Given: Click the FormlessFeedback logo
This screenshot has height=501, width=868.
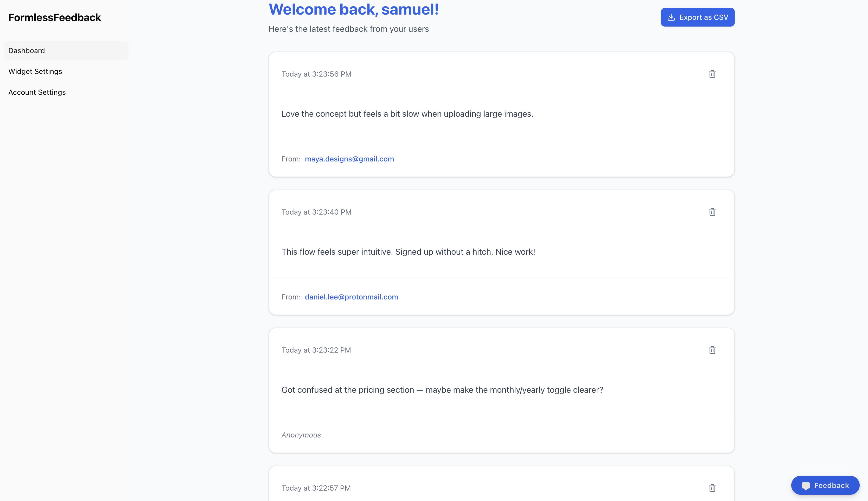Looking at the screenshot, I should tap(55, 17).
